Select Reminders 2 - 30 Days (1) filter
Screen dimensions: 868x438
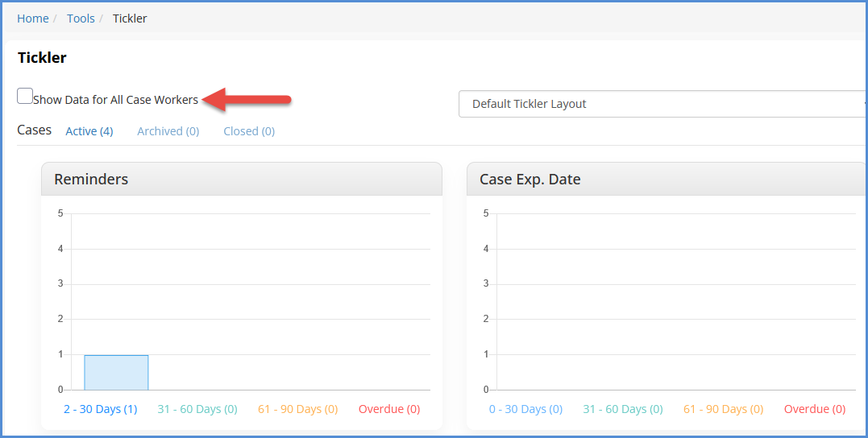click(101, 409)
